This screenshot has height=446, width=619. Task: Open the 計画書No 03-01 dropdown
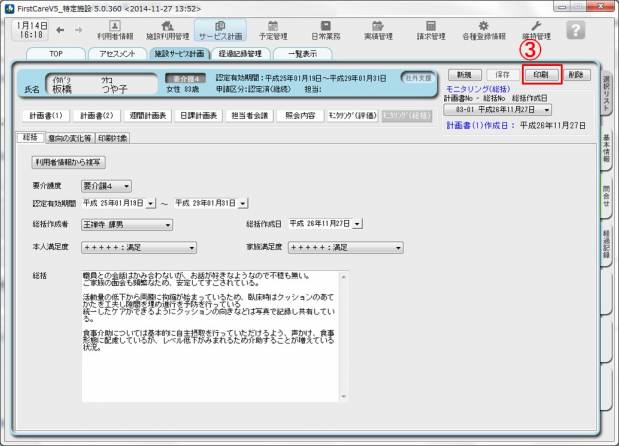498,110
